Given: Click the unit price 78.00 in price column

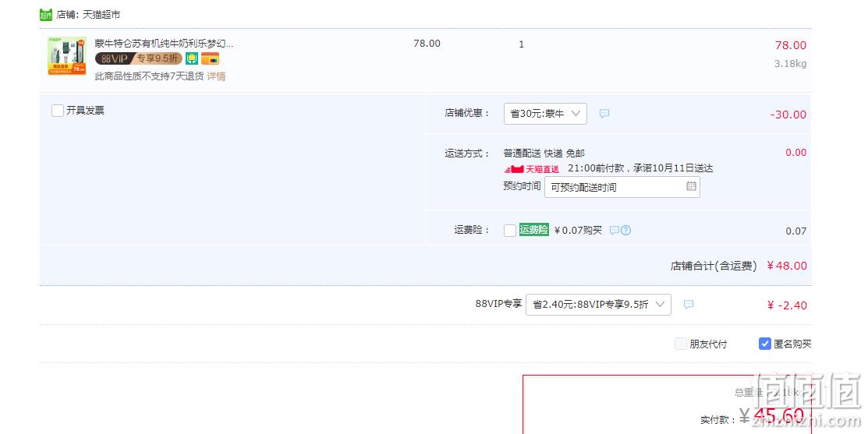Looking at the screenshot, I should (427, 44).
